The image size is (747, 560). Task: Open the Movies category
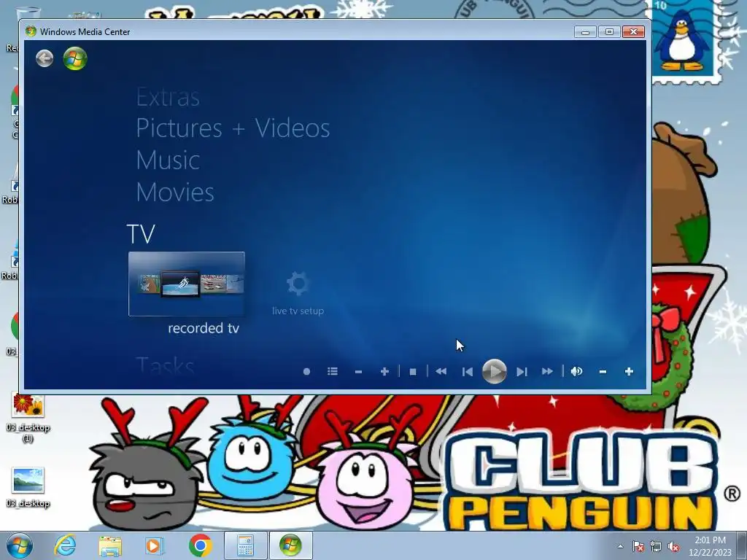(175, 192)
